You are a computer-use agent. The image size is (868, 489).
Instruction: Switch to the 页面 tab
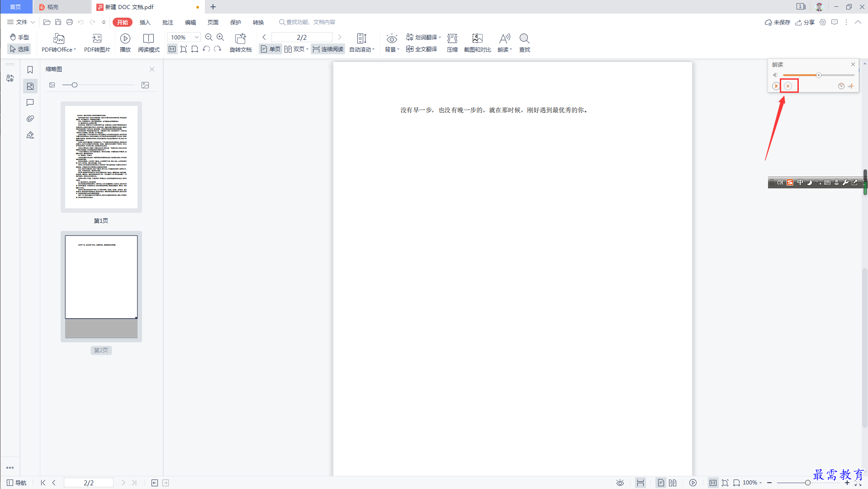(213, 22)
